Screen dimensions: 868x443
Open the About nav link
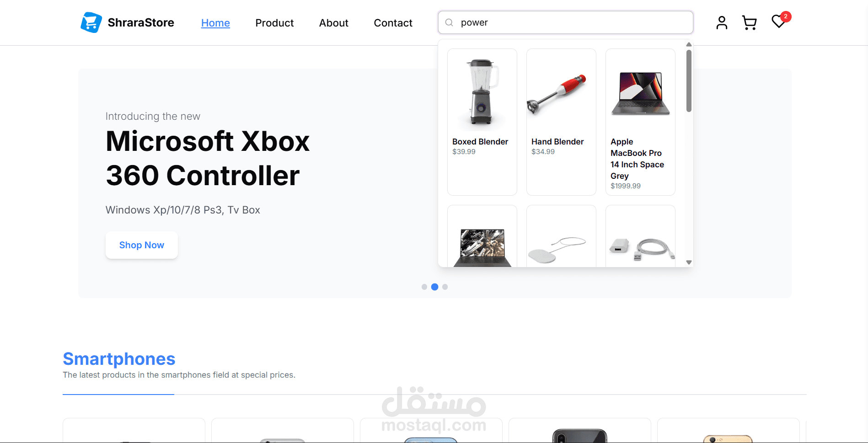(334, 23)
